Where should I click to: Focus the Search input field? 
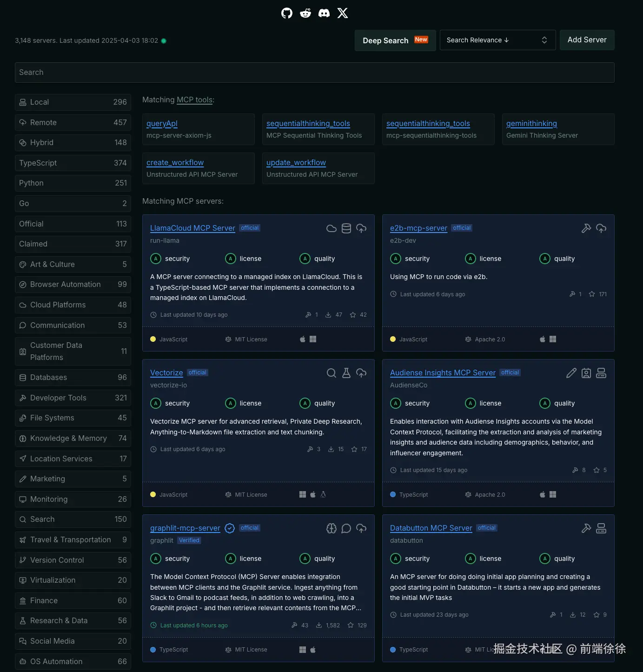pos(314,73)
